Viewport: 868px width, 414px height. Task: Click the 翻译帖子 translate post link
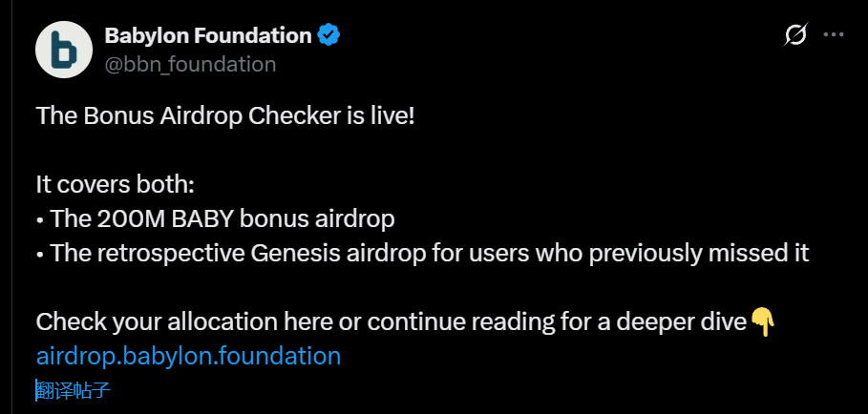pyautogui.click(x=74, y=390)
